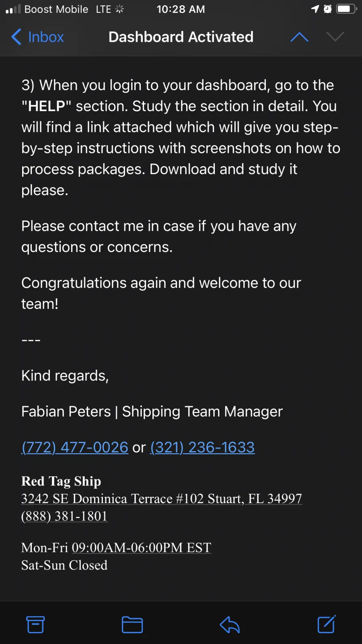Screen dimensions: 362x644
Task: Call the (321) 236-1633 phone link
Action: 202,447
